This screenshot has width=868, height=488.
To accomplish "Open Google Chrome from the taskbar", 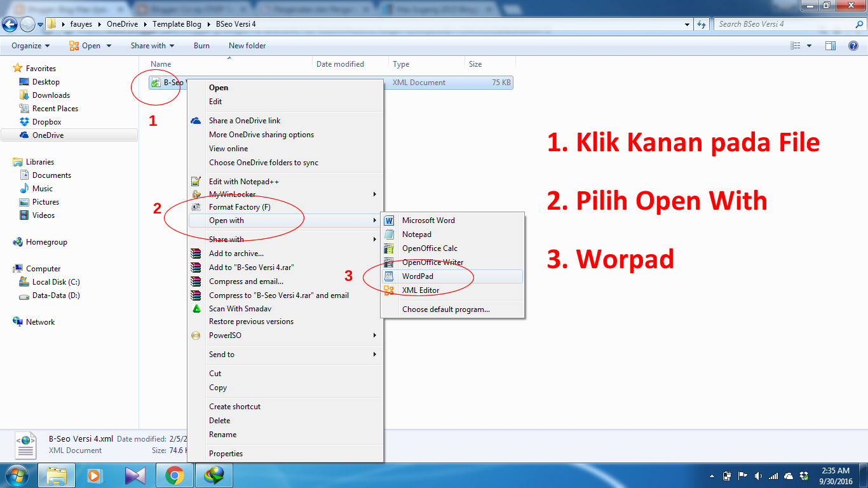I will (x=175, y=475).
